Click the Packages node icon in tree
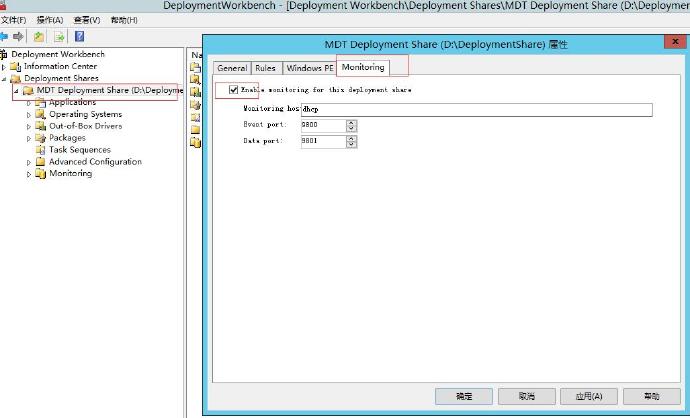 click(x=40, y=138)
